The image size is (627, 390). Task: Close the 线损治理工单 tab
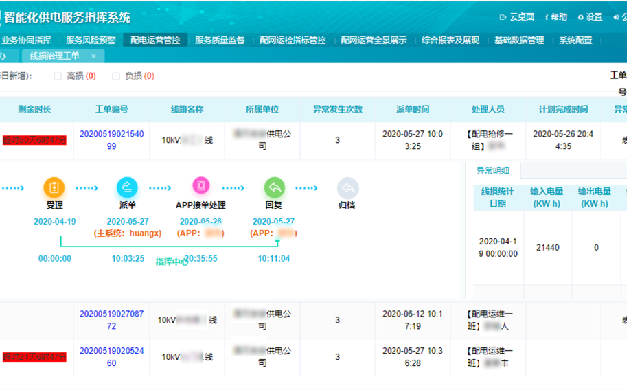tap(93, 56)
